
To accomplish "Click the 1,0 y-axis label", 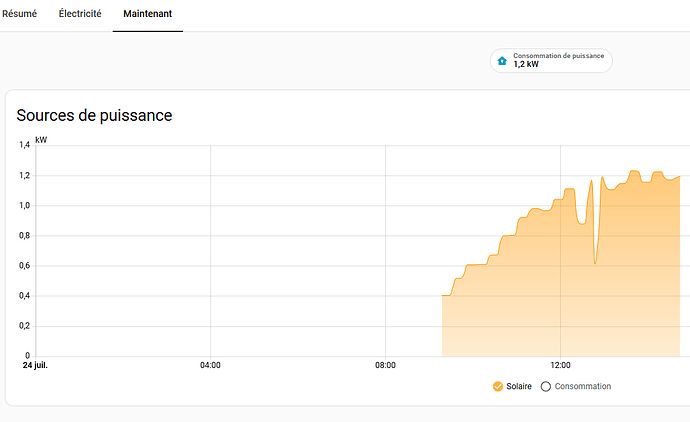I will (x=24, y=205).
